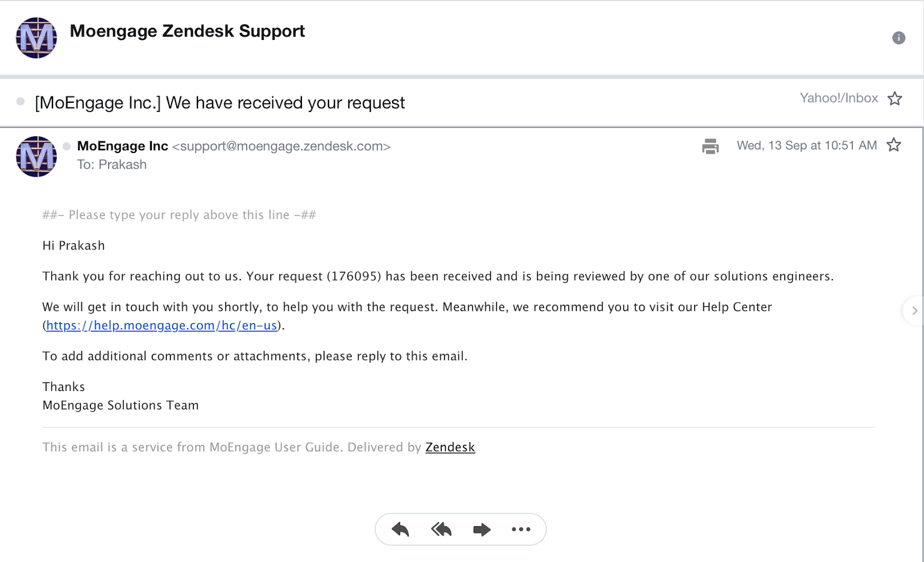Screen dimensions: 924x562
Task: Click the Moengage Zendesk Support title
Action: [187, 31]
